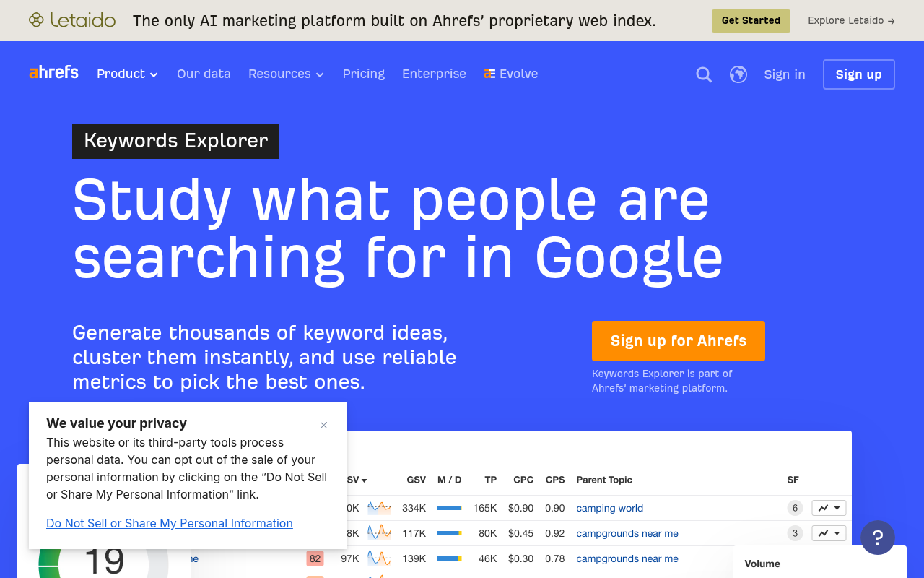Follow Explore Letaido link
This screenshot has height=578, width=924.
coord(851,20)
